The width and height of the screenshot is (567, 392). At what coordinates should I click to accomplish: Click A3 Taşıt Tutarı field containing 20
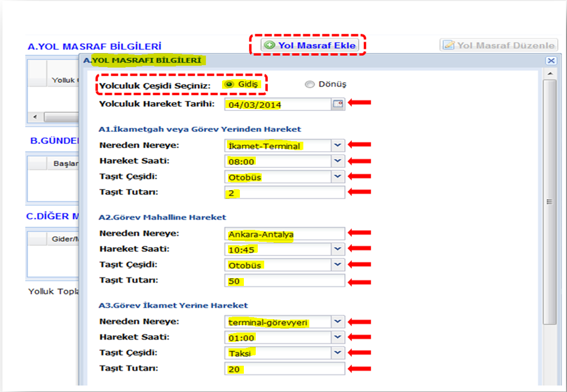[x=284, y=369]
